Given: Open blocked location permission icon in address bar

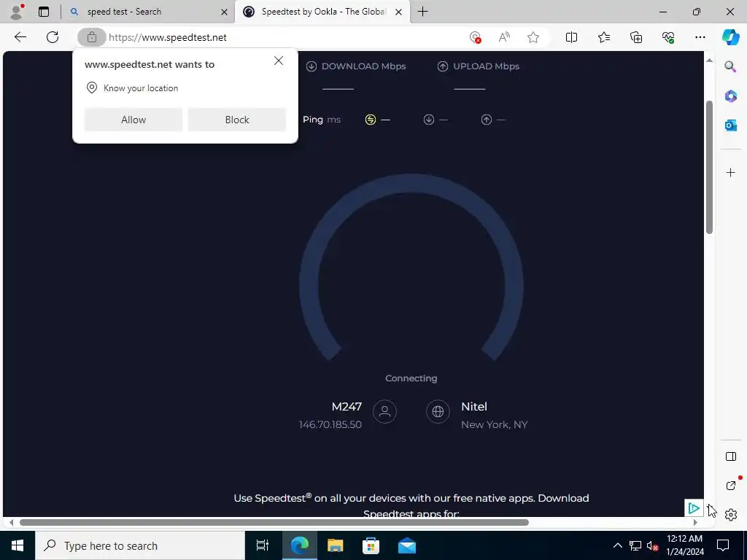Looking at the screenshot, I should [x=475, y=37].
